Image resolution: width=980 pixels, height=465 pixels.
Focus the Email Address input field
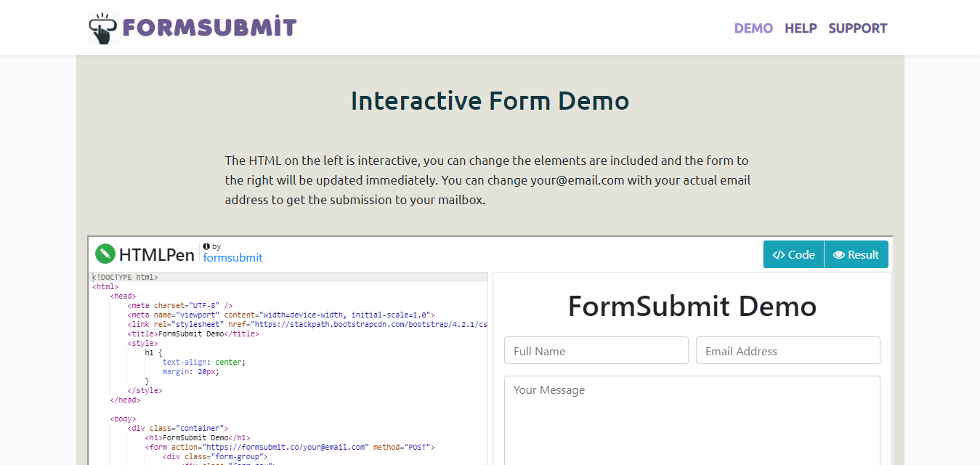[x=788, y=350]
